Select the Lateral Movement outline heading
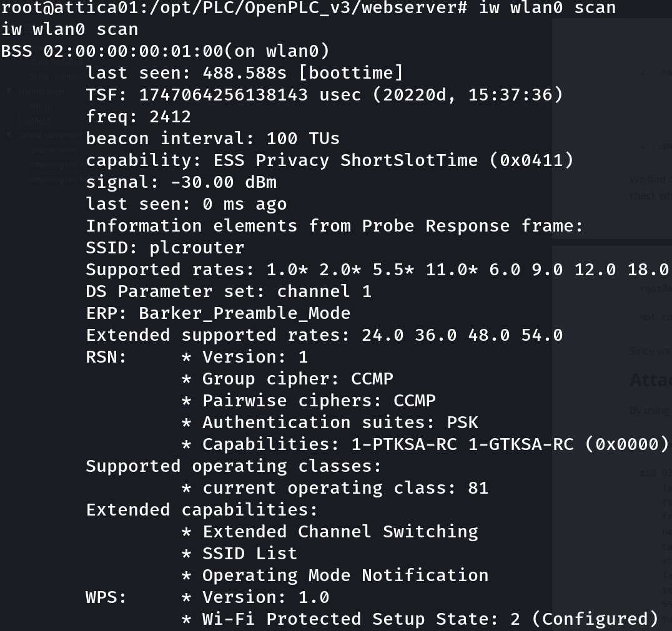Image resolution: width=672 pixels, height=631 pixels. [x=50, y=135]
